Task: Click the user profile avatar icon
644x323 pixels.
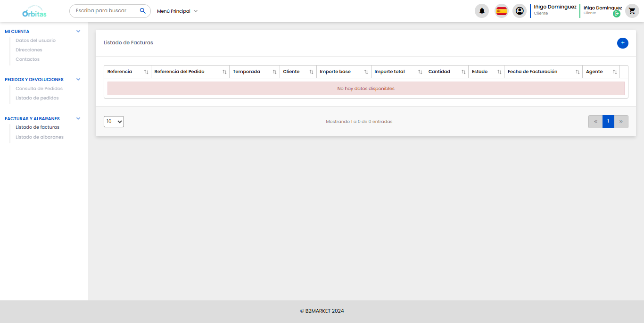Action: [520, 11]
